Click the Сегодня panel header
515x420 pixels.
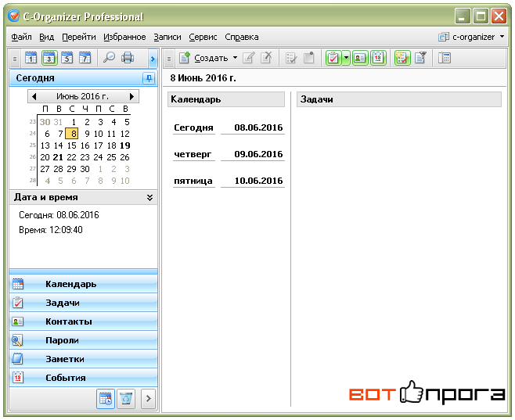pyautogui.click(x=84, y=78)
